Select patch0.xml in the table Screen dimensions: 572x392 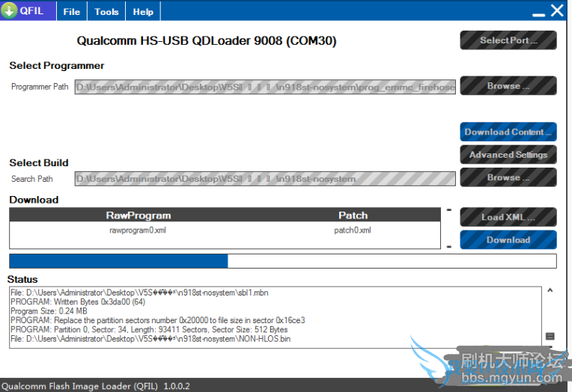pyautogui.click(x=353, y=230)
